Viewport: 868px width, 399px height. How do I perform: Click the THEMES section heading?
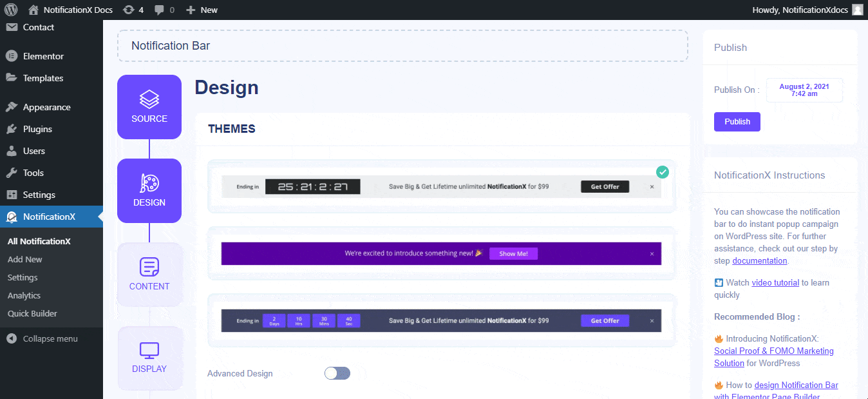click(232, 129)
